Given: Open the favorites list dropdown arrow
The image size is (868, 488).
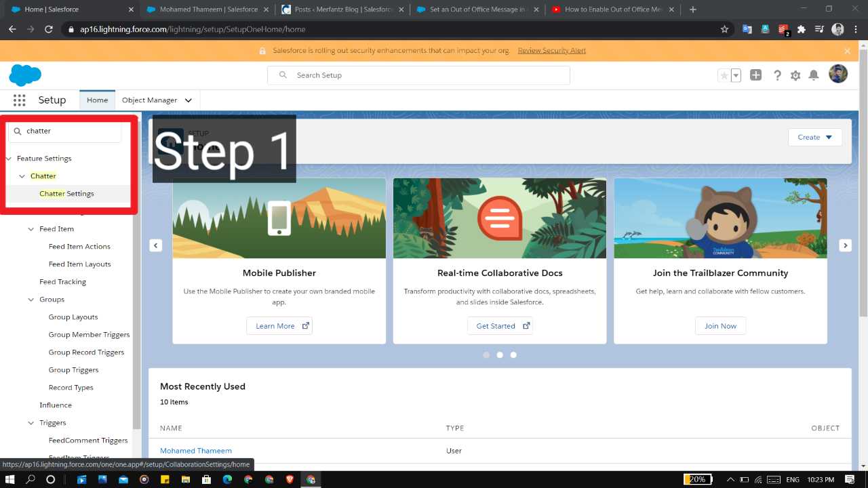Looking at the screenshot, I should 736,75.
